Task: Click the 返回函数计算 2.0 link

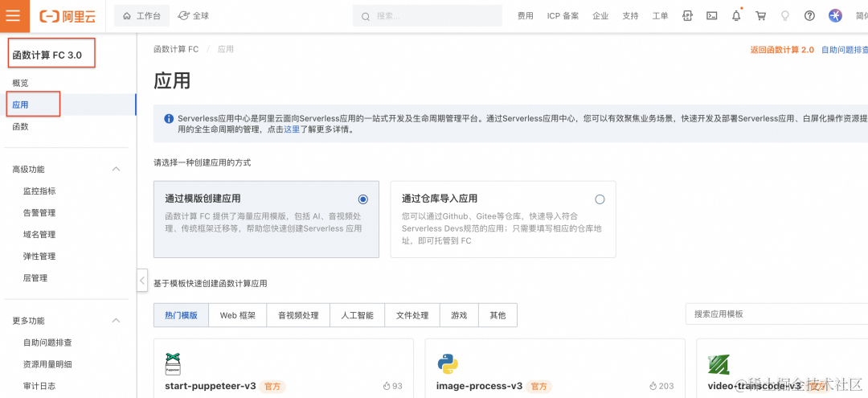Action: (x=782, y=49)
